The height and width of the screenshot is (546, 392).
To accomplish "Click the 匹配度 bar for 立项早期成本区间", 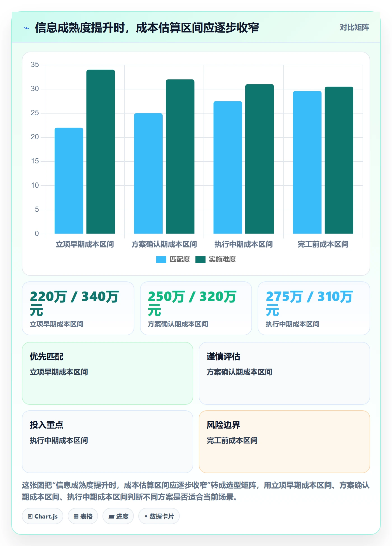I will (x=69, y=181).
